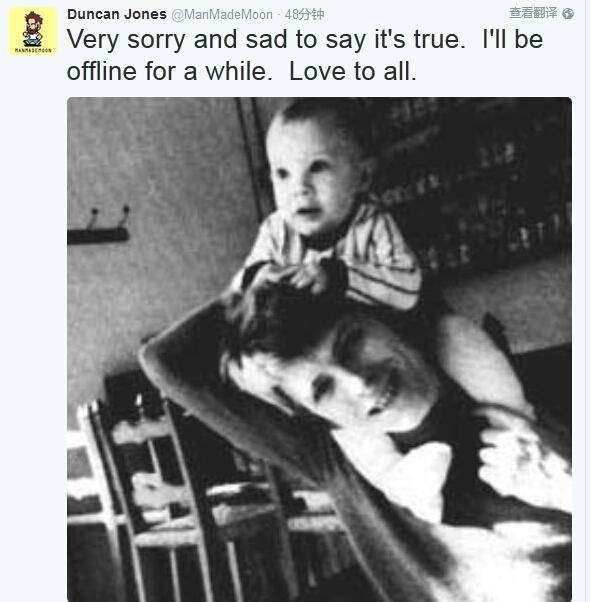Click the wall coat hook in photo
The width and height of the screenshot is (590, 602).
click(x=99, y=227)
